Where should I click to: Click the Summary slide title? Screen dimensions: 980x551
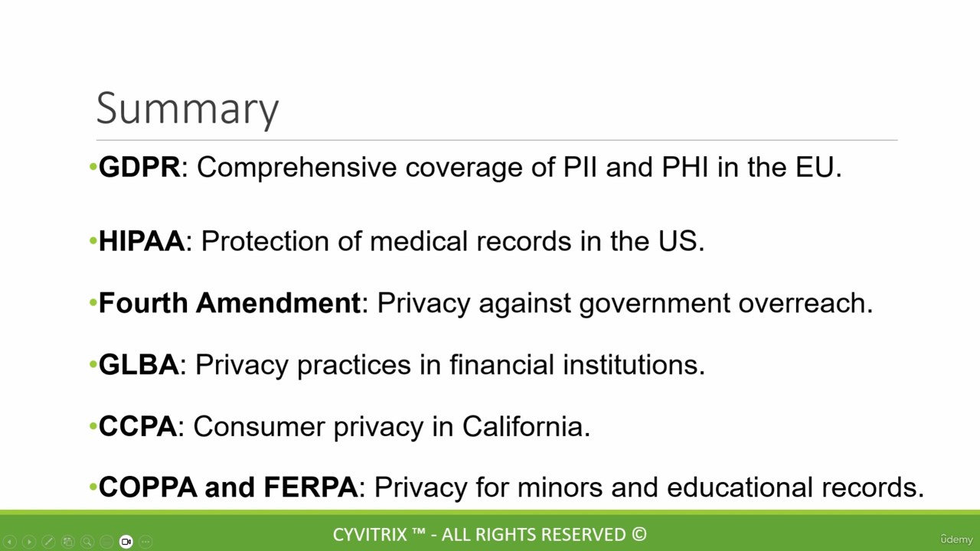pyautogui.click(x=188, y=109)
